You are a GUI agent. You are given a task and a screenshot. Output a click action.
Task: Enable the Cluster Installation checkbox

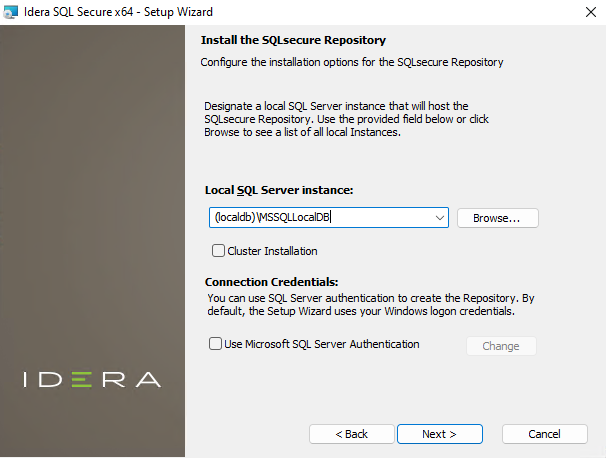coord(218,251)
